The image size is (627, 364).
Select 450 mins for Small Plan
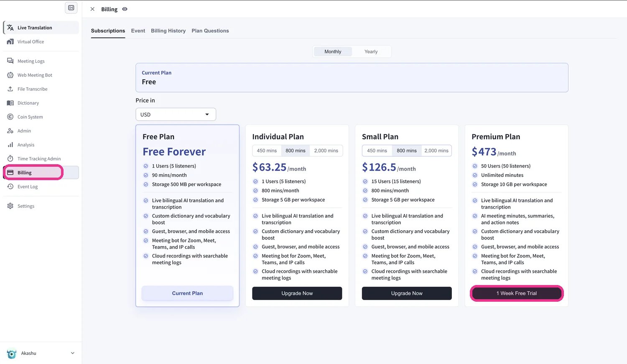[377, 151]
